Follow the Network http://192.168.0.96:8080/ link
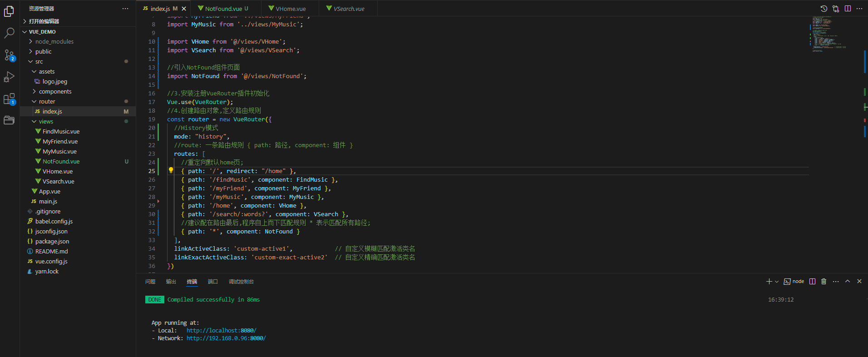Image resolution: width=868 pixels, height=357 pixels. click(x=226, y=338)
